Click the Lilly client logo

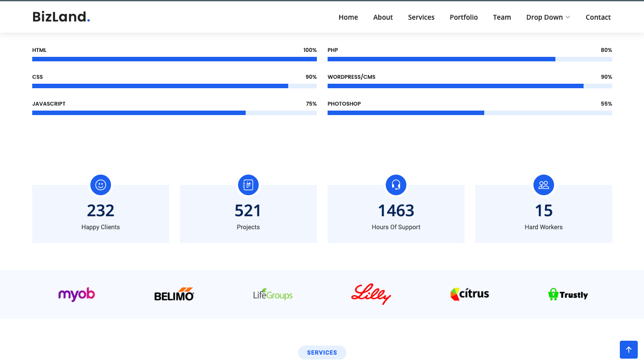point(371,295)
